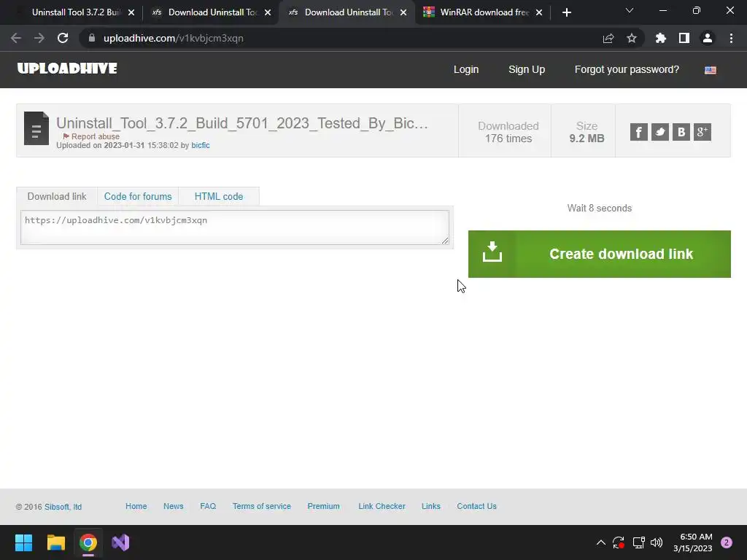The height and width of the screenshot is (560, 747).
Task: Open the Chrome extensions puzzle icon
Action: [661, 38]
